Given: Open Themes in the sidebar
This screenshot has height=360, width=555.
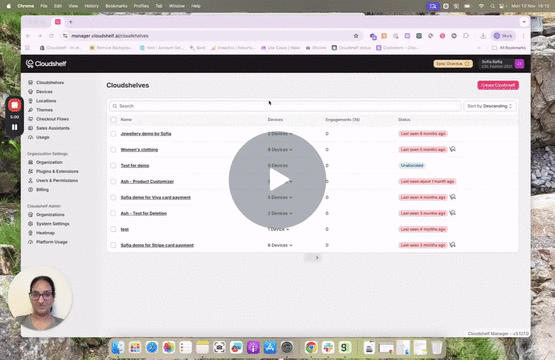Looking at the screenshot, I should 44,110.
